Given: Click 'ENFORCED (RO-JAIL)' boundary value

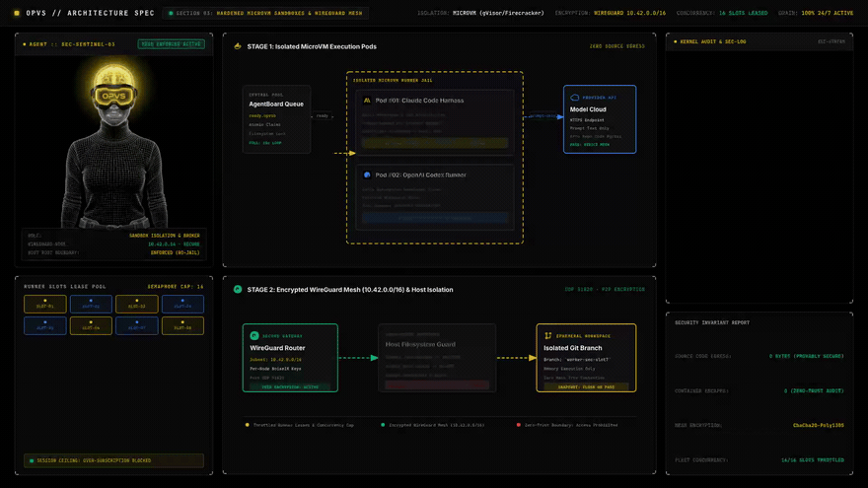Looking at the screenshot, I should click(x=175, y=252).
